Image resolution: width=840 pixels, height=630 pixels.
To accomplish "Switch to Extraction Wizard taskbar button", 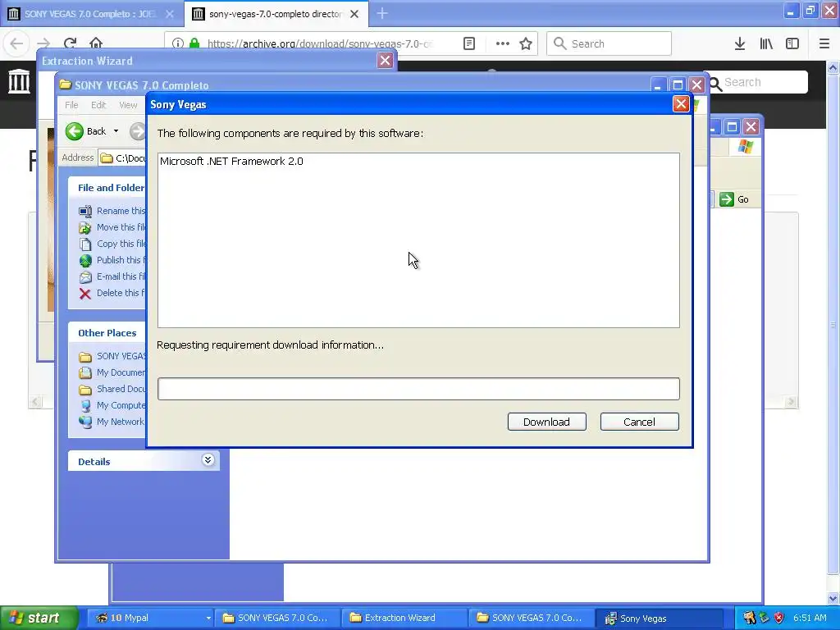I will tap(404, 619).
